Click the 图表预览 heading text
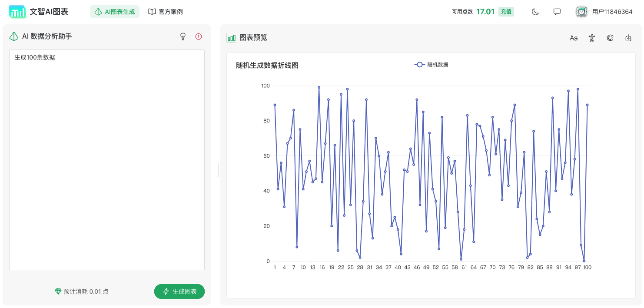 pyautogui.click(x=253, y=38)
